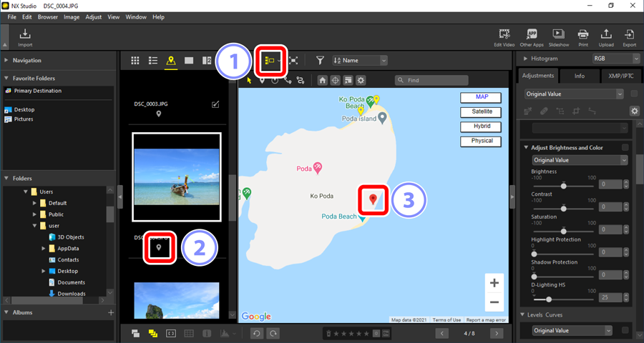Collapse the Favorite Folders section
The width and height of the screenshot is (644, 343).
(6, 78)
